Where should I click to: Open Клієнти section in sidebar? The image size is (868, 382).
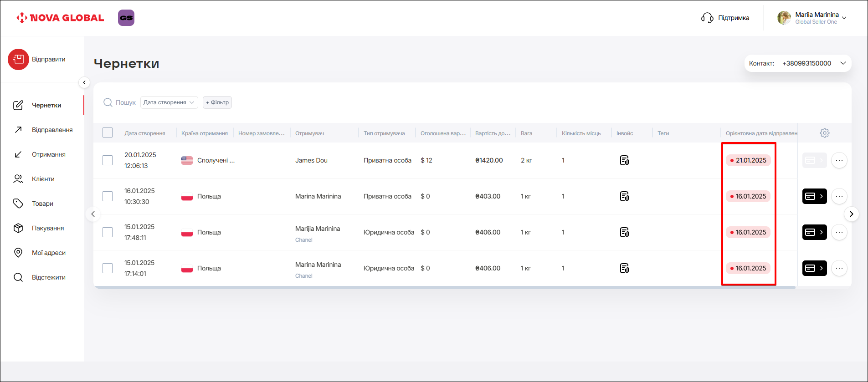point(43,179)
